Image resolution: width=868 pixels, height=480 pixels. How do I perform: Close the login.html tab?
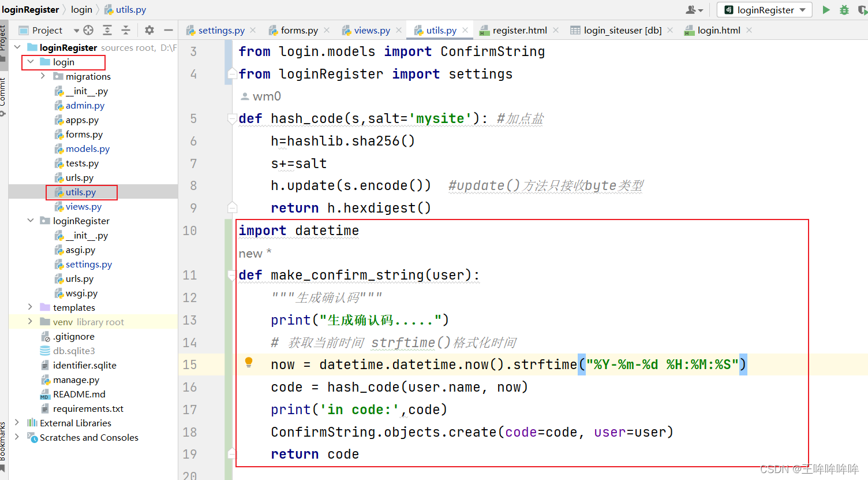749,30
